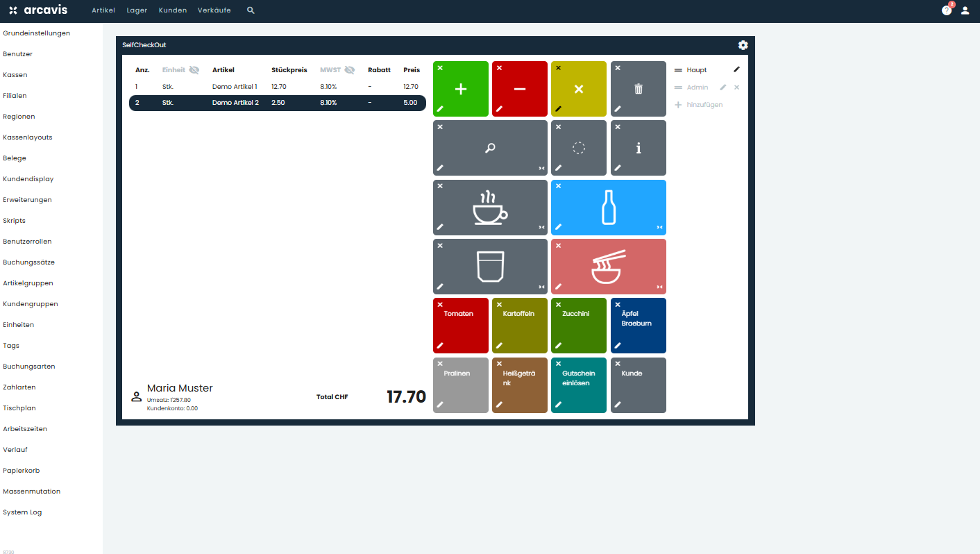Open the SelfCheckOut settings gear

[743, 44]
